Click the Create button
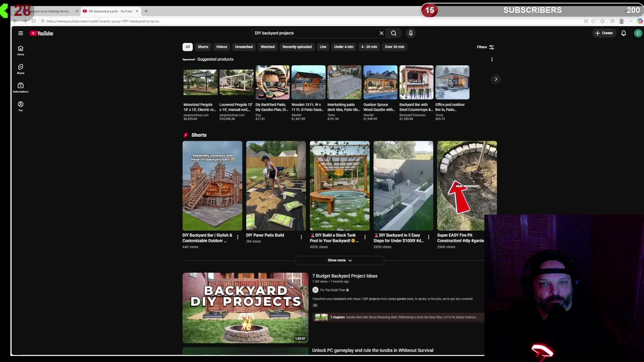This screenshot has width=644, height=362. pyautogui.click(x=604, y=33)
